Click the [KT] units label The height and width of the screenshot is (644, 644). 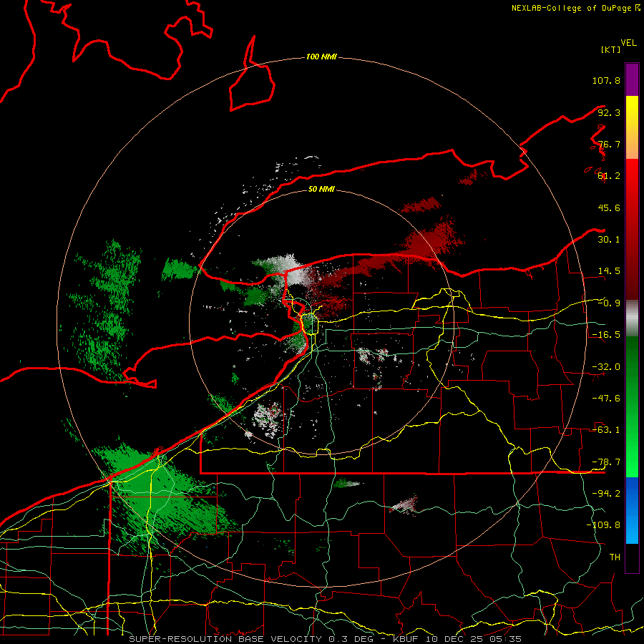(x=610, y=49)
